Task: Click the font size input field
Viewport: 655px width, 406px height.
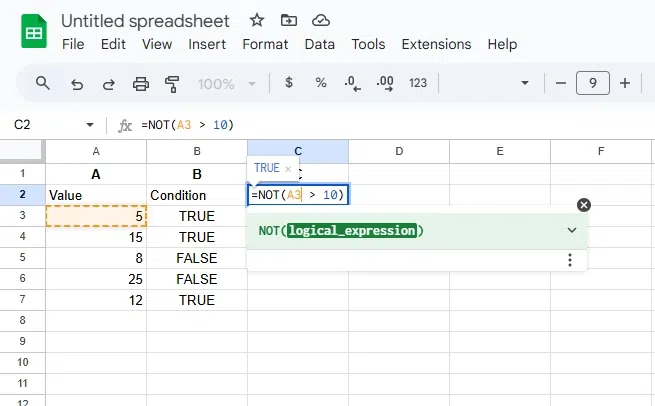Action: [592, 83]
